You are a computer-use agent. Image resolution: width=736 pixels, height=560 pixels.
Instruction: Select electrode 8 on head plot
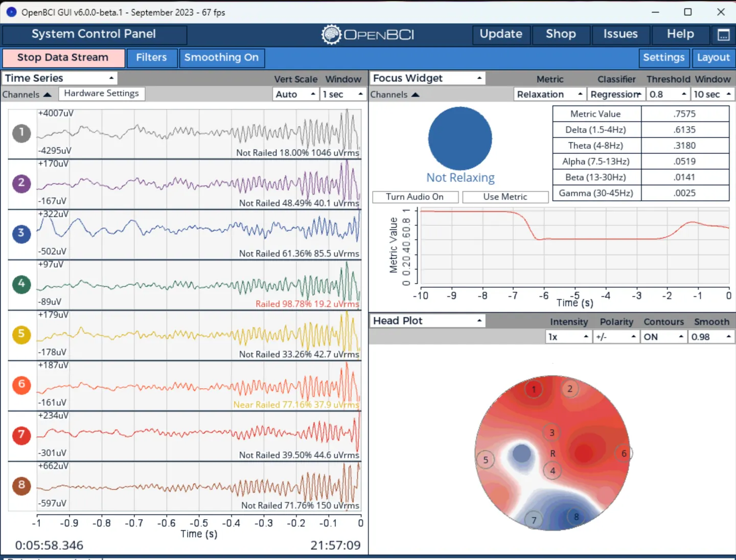coord(576,517)
